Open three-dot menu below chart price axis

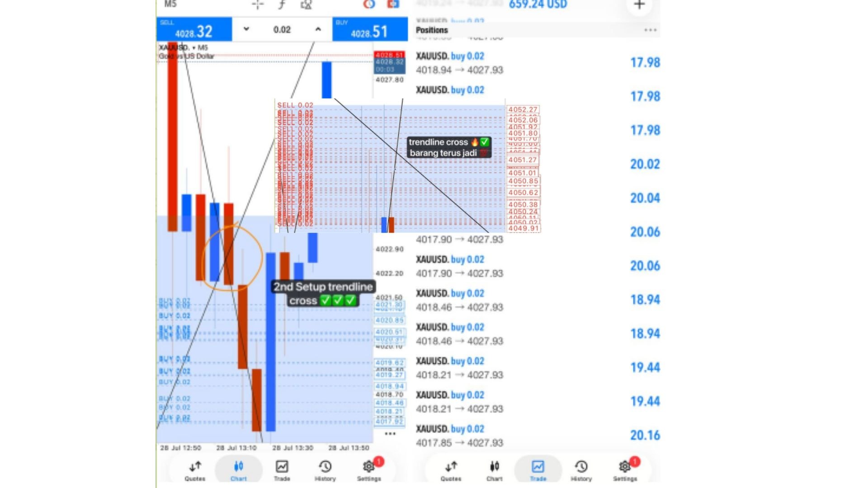390,434
